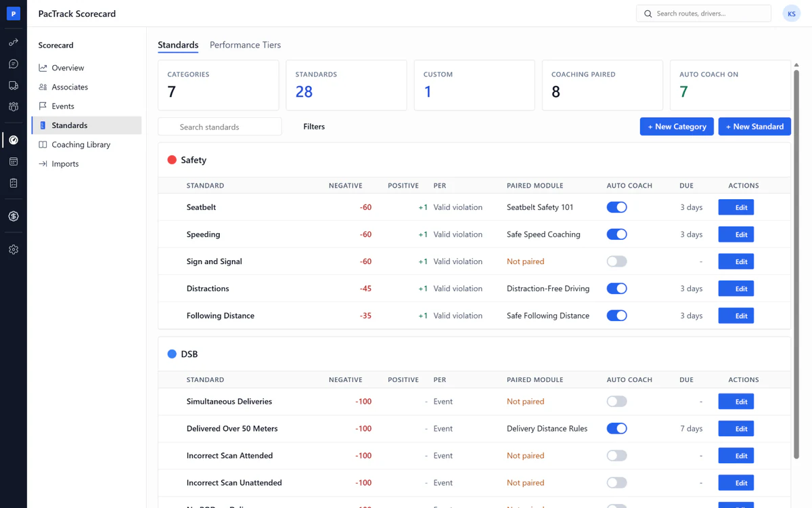Open the clipboard checklist icon
812x508 pixels.
14,183
